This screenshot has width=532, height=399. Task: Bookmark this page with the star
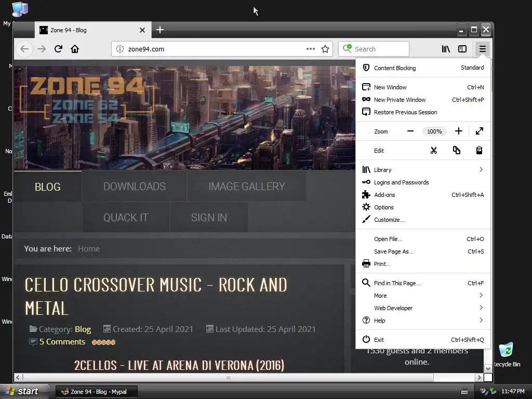pyautogui.click(x=325, y=49)
